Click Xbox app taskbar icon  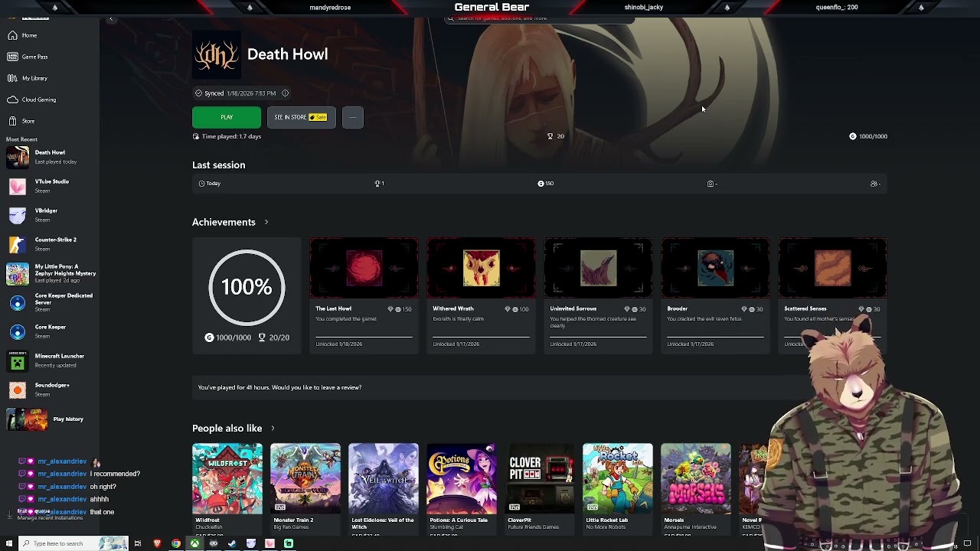[194, 543]
